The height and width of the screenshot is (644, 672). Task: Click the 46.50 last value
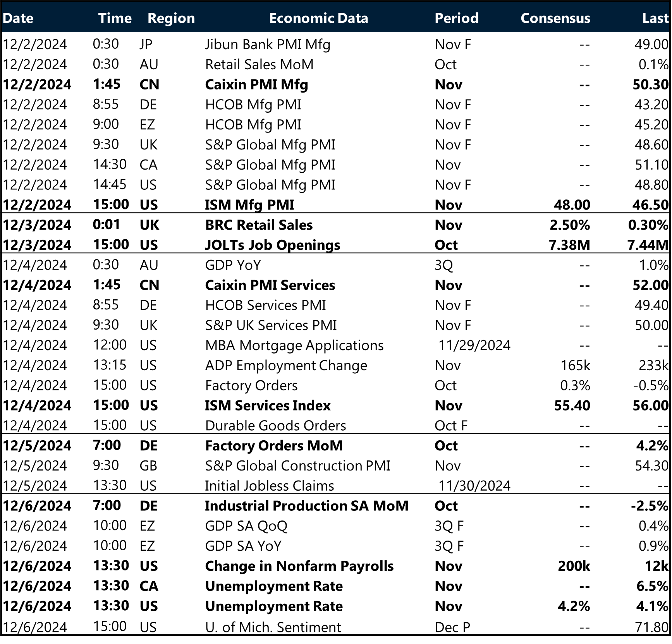(650, 205)
